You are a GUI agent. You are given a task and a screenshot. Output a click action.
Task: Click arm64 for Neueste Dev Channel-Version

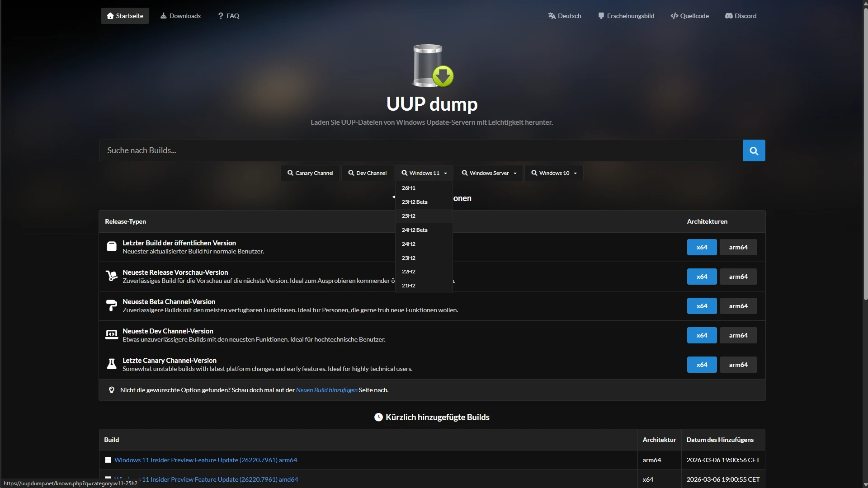point(738,335)
